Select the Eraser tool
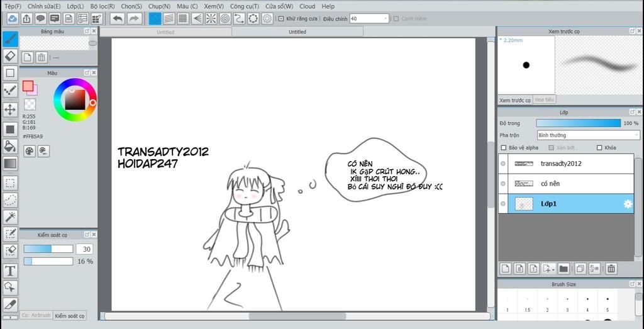This screenshot has height=329, width=644. [x=10, y=55]
